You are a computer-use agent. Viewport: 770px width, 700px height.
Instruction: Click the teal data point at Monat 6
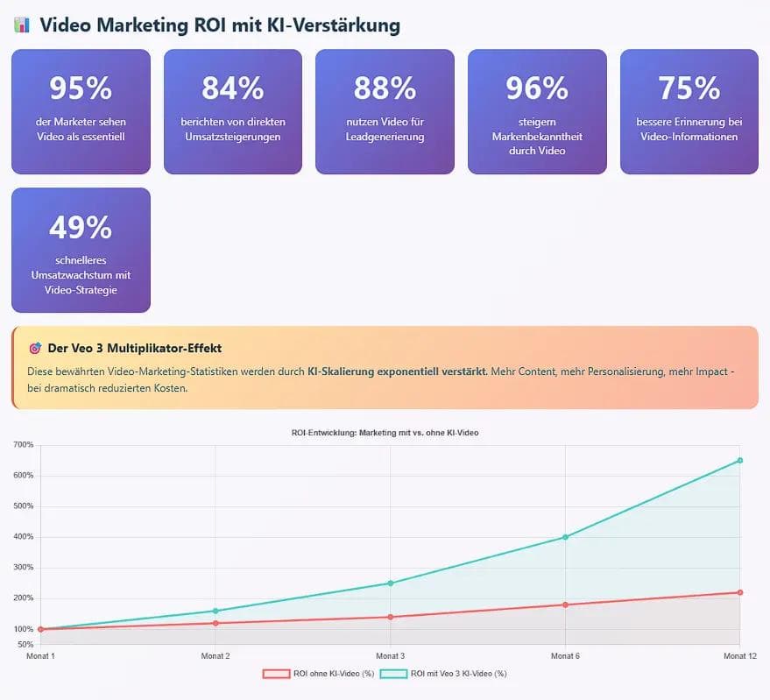pos(565,537)
